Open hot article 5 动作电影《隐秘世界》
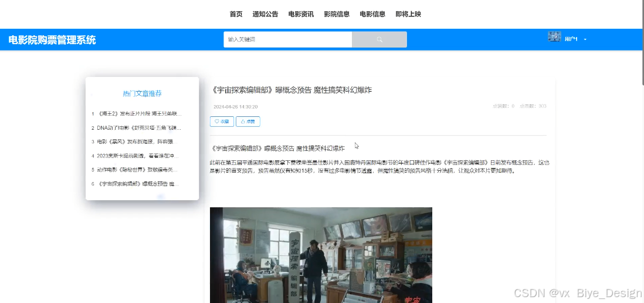The height and width of the screenshot is (303, 644). [x=136, y=169]
